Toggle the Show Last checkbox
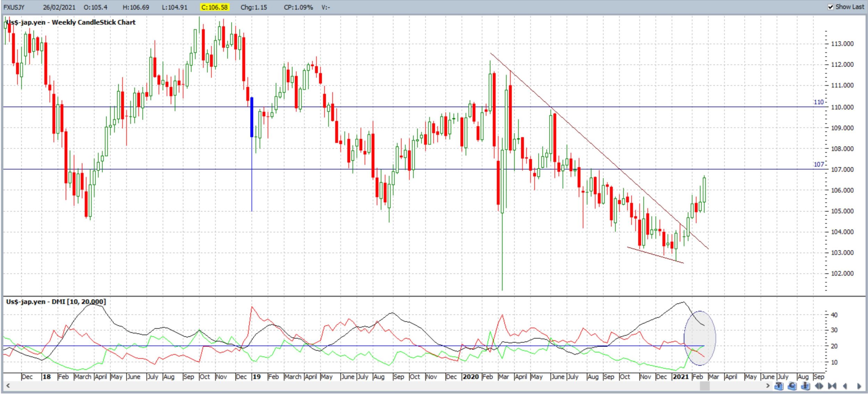Image resolution: width=868 pixels, height=394 pixels. (x=831, y=7)
